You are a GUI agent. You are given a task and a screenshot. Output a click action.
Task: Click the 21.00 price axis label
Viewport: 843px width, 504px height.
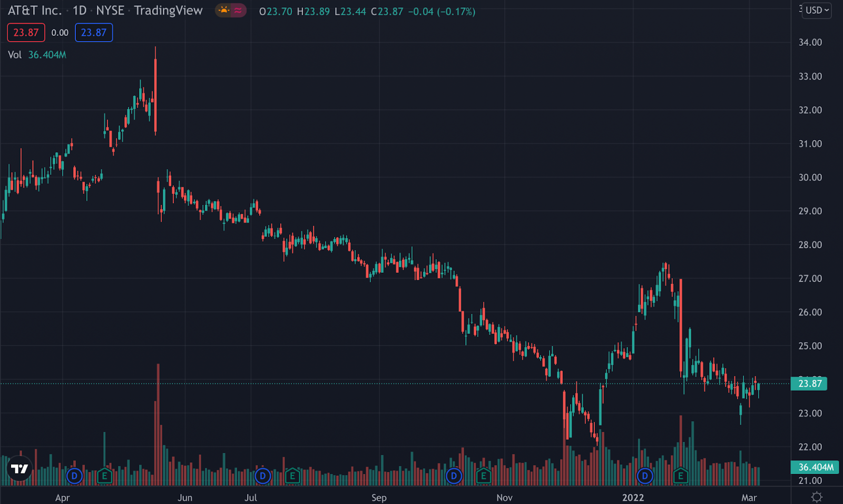click(810, 481)
